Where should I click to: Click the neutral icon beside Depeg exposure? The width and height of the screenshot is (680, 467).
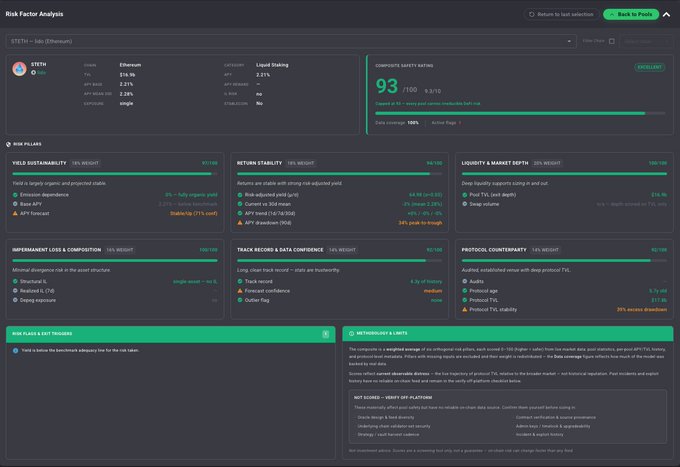15,300
